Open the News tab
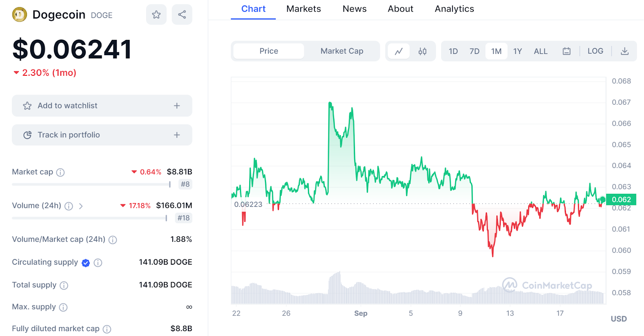Screen dimensions: 644x336 coord(355,9)
